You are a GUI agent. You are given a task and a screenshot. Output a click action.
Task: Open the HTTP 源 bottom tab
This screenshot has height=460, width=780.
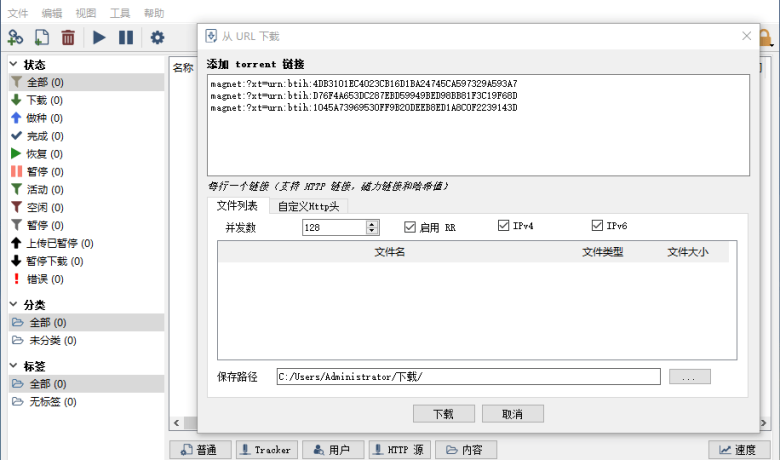pos(399,450)
